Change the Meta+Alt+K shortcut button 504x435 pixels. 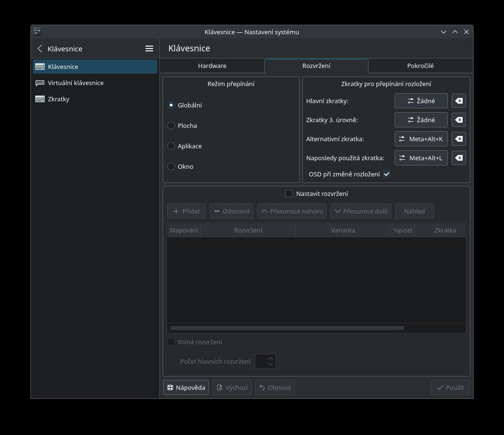click(x=421, y=139)
